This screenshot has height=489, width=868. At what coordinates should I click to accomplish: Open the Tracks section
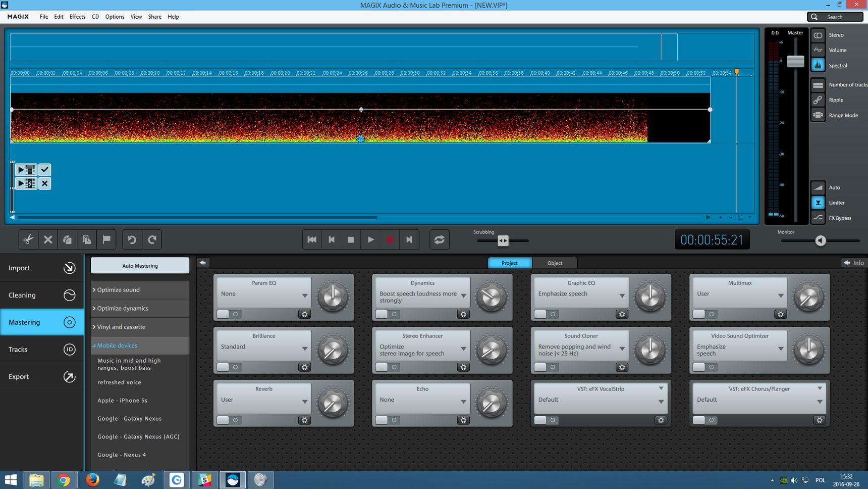(42, 349)
